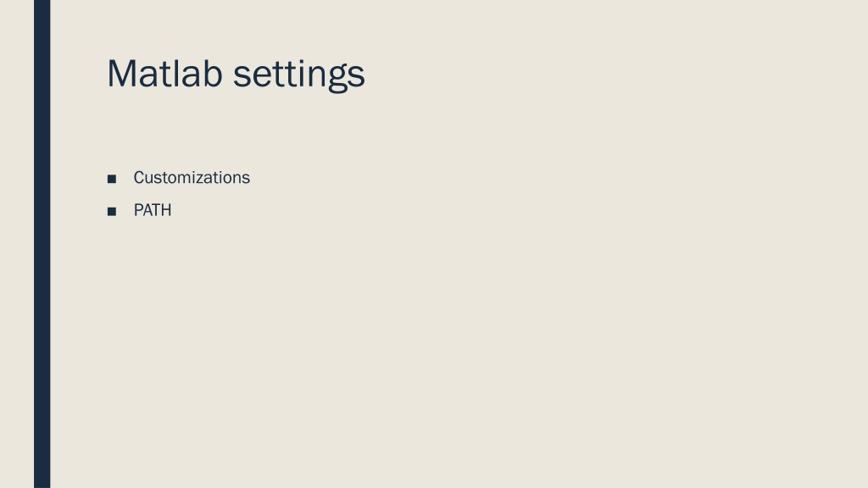Click the capital 'M' in Matlab
Image resolution: width=868 pixels, height=488 pixels.
tap(122, 73)
